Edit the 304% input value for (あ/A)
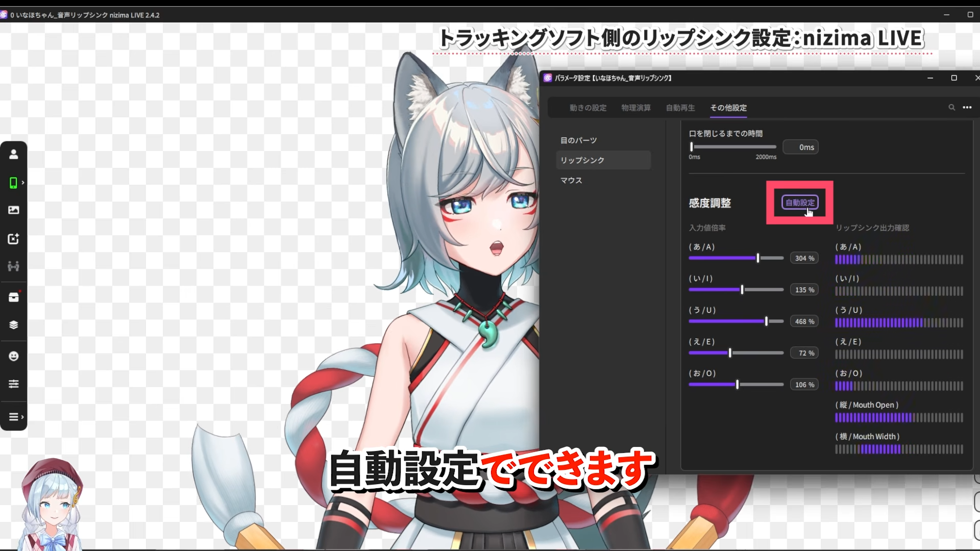This screenshot has height=551, width=980. (804, 258)
